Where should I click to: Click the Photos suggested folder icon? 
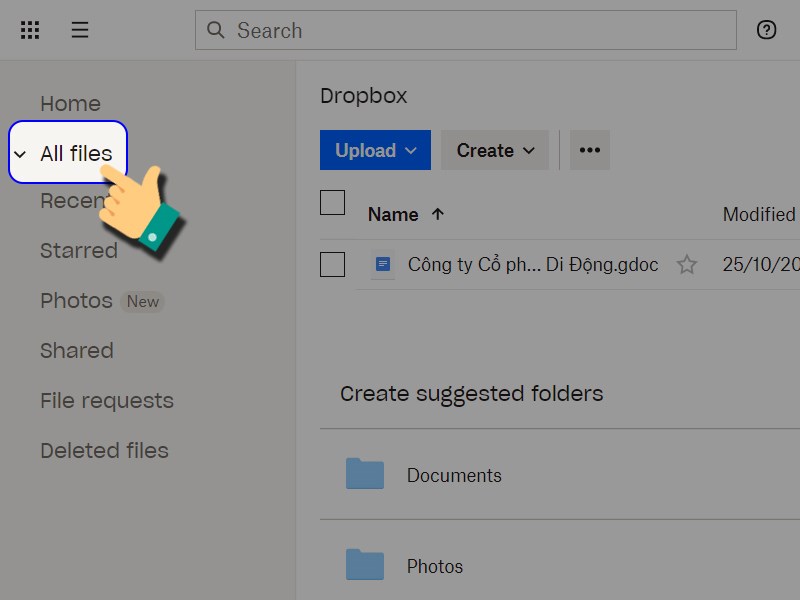click(x=365, y=565)
